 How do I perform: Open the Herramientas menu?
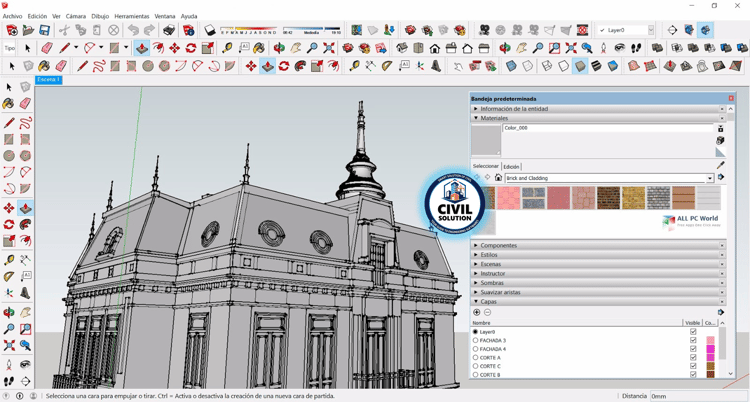tap(132, 16)
